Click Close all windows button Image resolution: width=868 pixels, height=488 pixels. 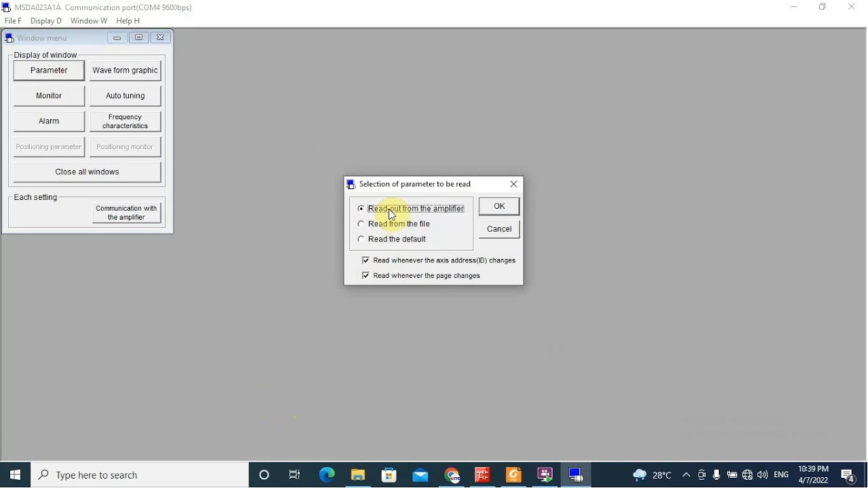click(87, 172)
